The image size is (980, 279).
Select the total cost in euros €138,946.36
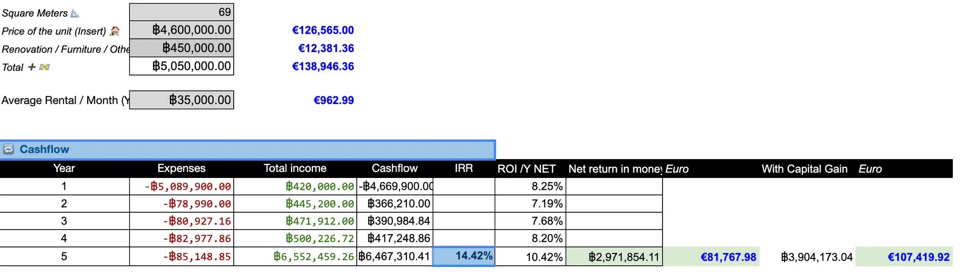tap(323, 66)
